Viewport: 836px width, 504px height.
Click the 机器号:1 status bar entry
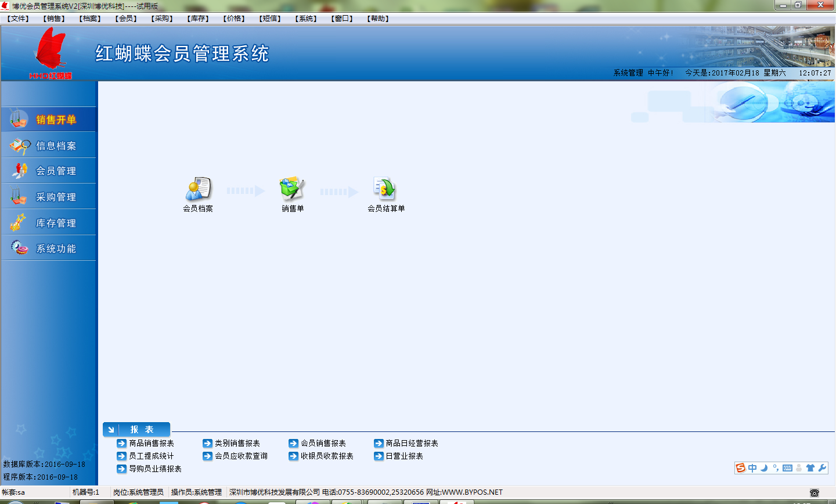(x=86, y=492)
